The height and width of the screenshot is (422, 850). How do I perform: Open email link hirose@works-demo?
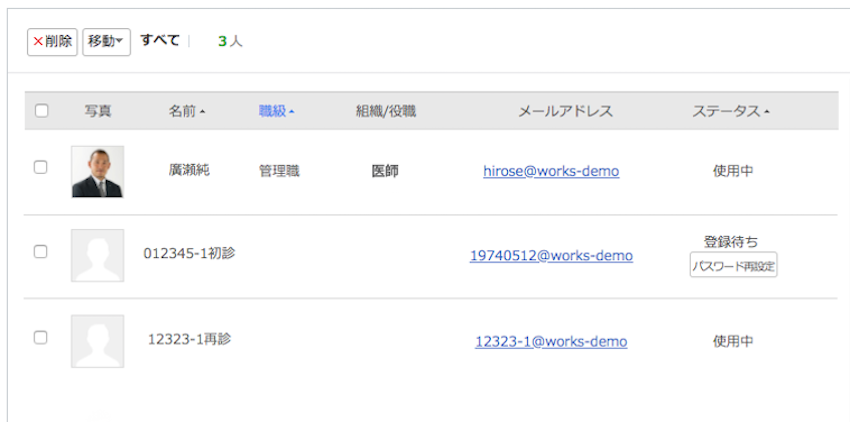point(551,171)
